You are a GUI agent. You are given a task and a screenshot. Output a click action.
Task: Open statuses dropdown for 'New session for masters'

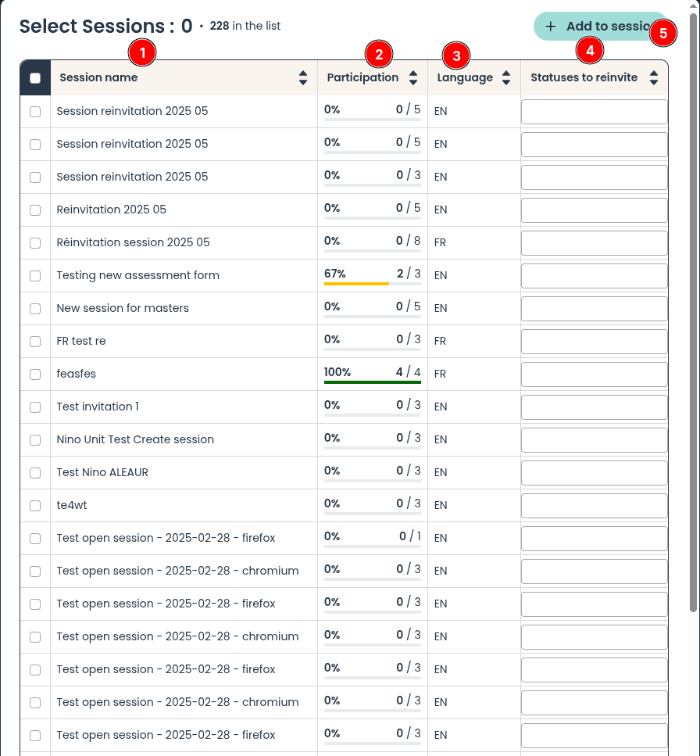click(x=594, y=309)
